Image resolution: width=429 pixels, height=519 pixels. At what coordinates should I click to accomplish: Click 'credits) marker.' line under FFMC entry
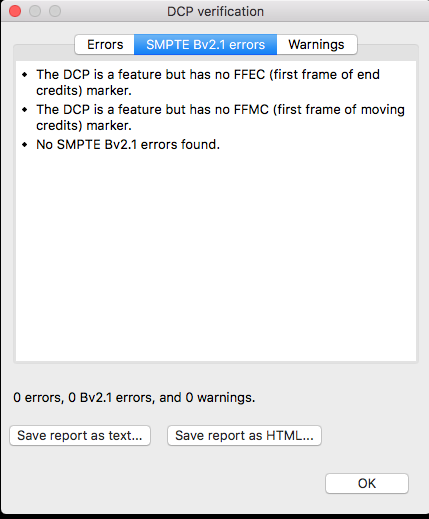pyautogui.click(x=84, y=126)
